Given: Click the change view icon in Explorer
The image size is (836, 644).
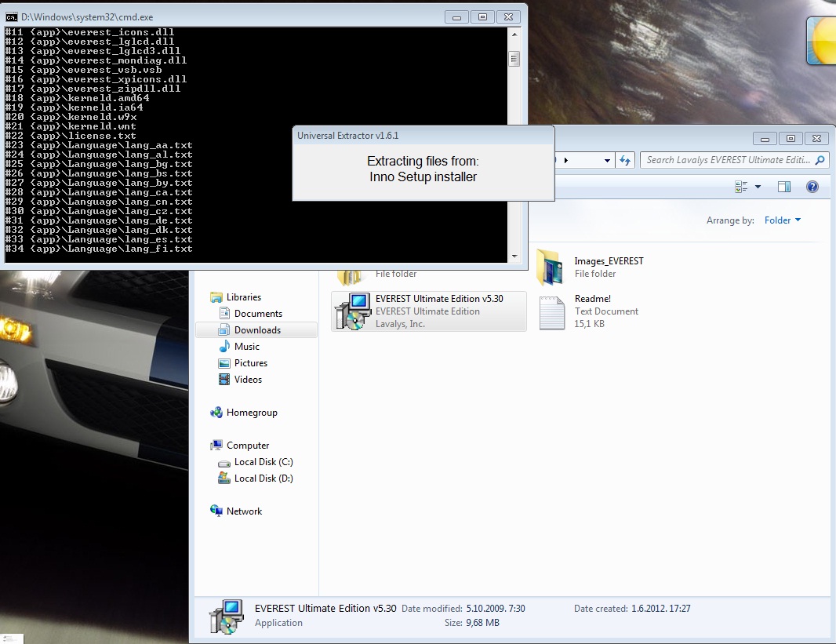Looking at the screenshot, I should (741, 187).
